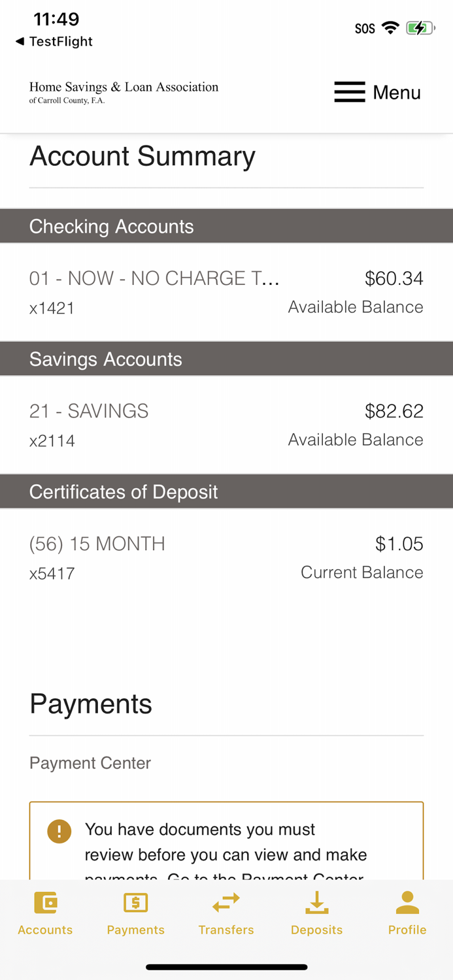The width and height of the screenshot is (453, 980).
Task: Open the hamburger menu icon
Action: point(349,91)
